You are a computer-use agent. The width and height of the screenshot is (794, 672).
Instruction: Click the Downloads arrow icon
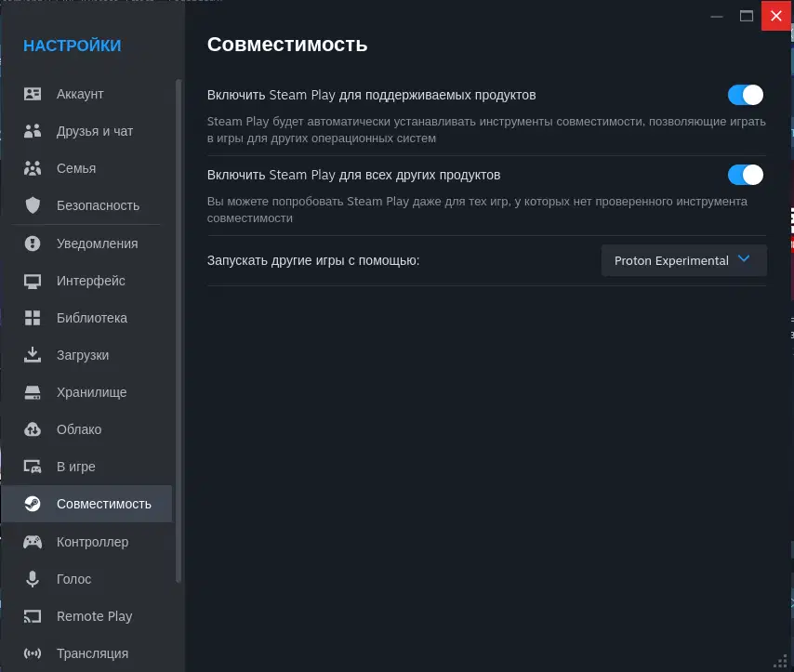tap(33, 355)
